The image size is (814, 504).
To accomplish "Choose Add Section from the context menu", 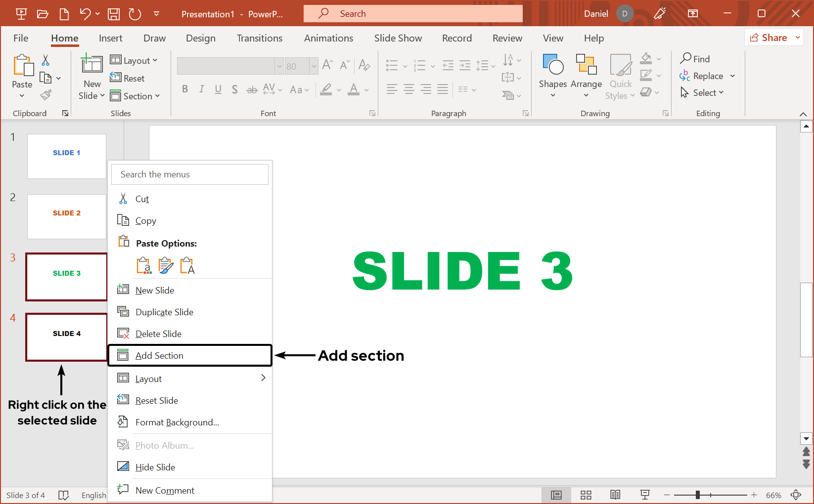I will [x=159, y=356].
